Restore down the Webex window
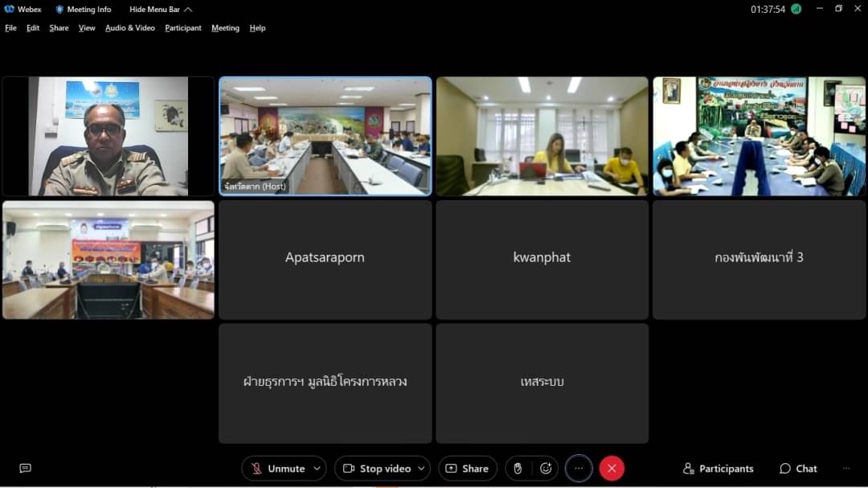 coord(838,8)
